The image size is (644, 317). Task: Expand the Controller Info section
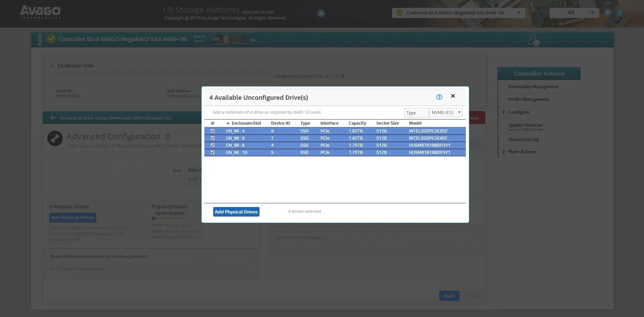[52, 66]
